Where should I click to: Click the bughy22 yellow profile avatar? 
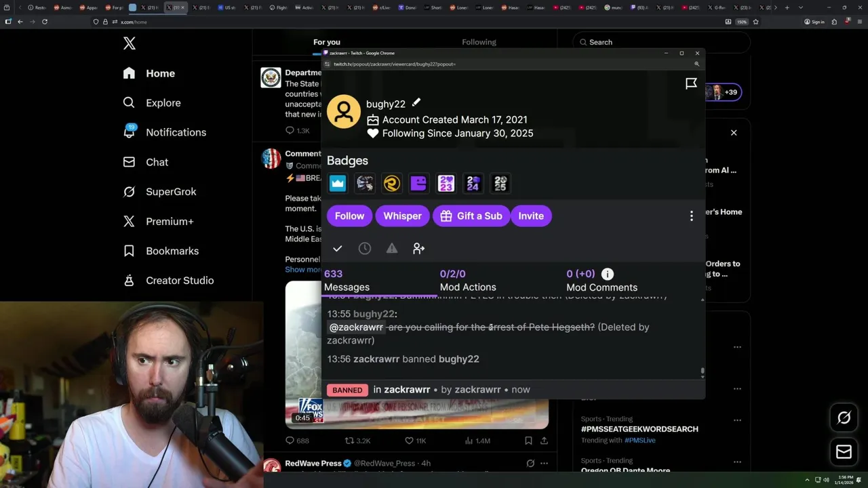[x=344, y=111]
